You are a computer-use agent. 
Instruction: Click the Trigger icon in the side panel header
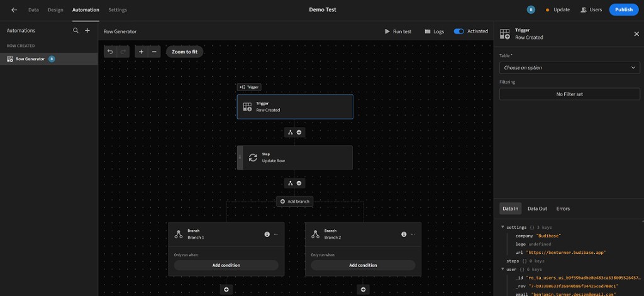pos(505,34)
